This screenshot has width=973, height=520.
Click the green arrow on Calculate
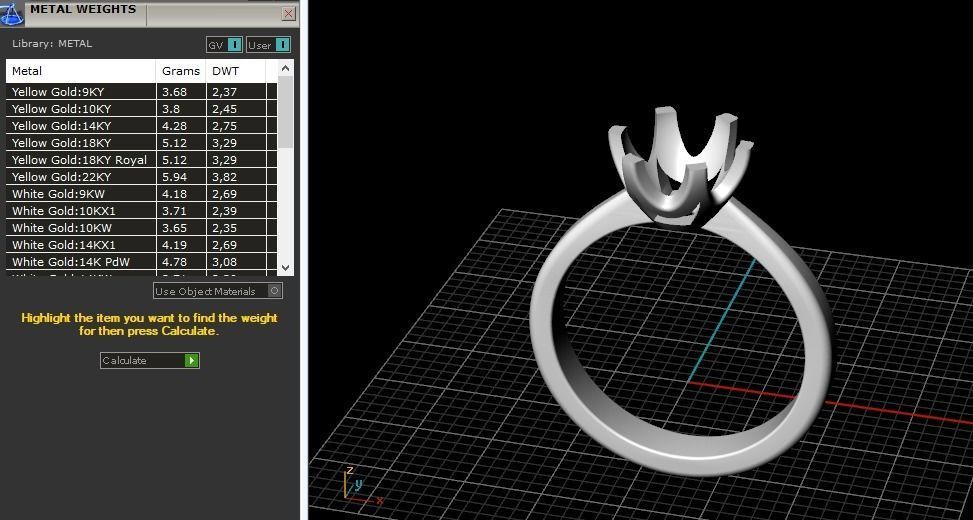coord(192,361)
